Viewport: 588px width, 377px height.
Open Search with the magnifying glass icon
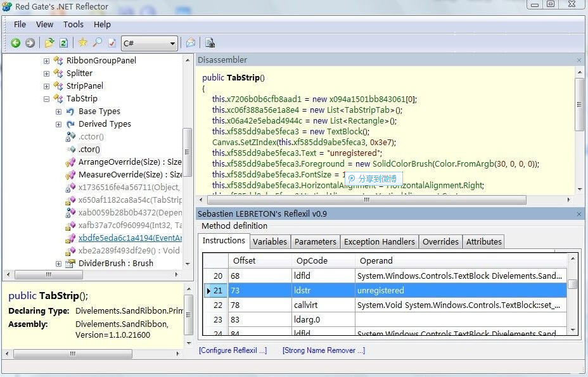(97, 43)
